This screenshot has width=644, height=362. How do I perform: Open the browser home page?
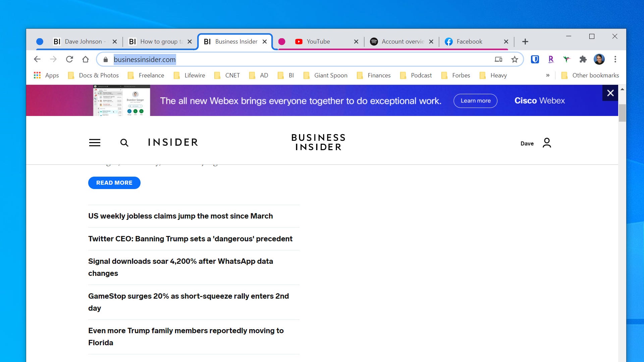[x=86, y=59]
